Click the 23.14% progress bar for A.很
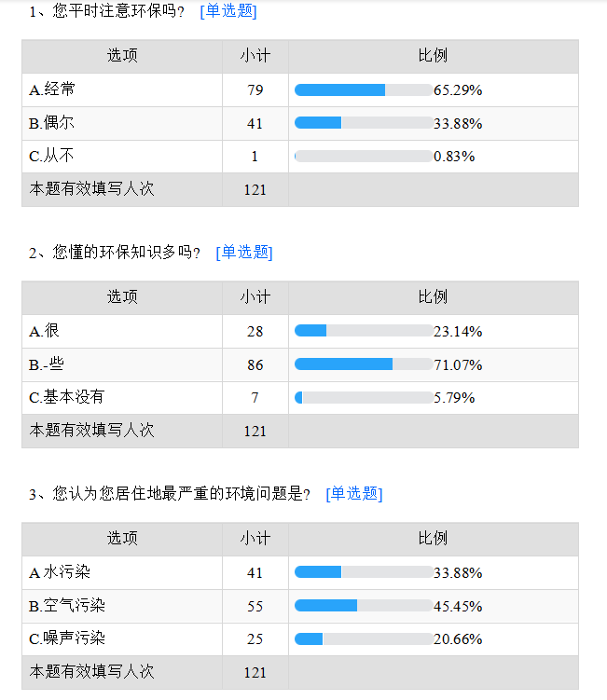This screenshot has width=607, height=700. click(364, 331)
